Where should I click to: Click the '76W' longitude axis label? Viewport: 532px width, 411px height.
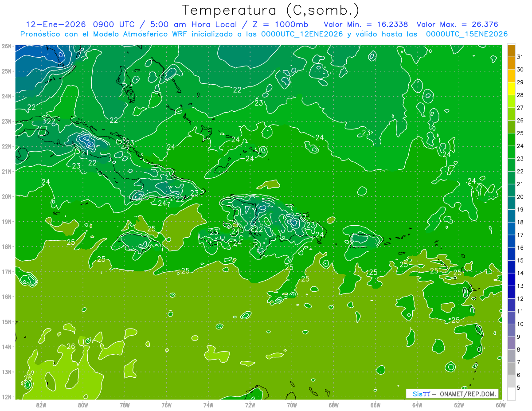point(167,405)
